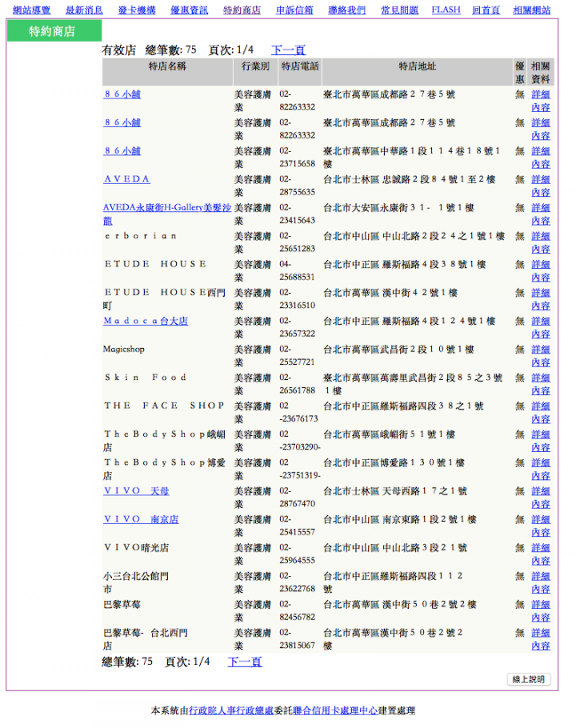Screen dimensions: 576x728
Task: Open the 網站導覽 navigation link
Action: [31, 10]
